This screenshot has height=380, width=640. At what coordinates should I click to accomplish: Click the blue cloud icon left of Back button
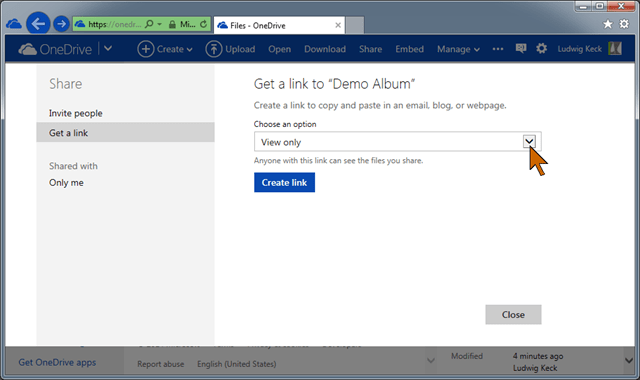(14, 24)
